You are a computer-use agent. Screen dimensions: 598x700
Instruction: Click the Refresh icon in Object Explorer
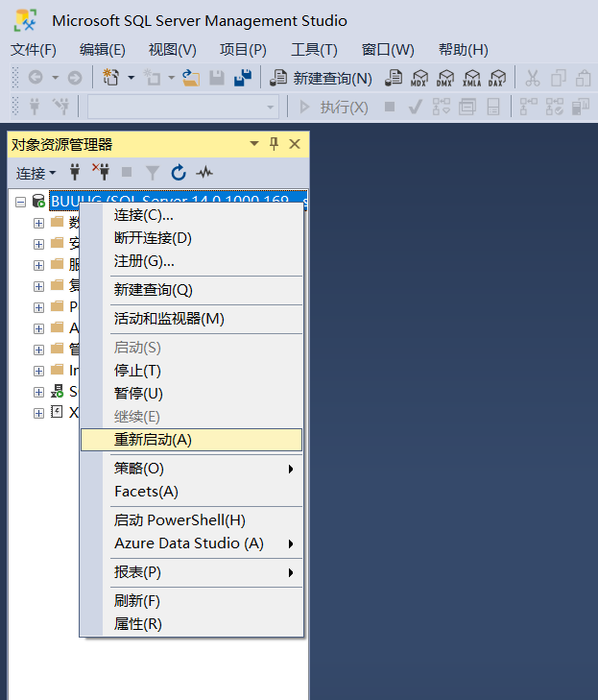(x=179, y=172)
